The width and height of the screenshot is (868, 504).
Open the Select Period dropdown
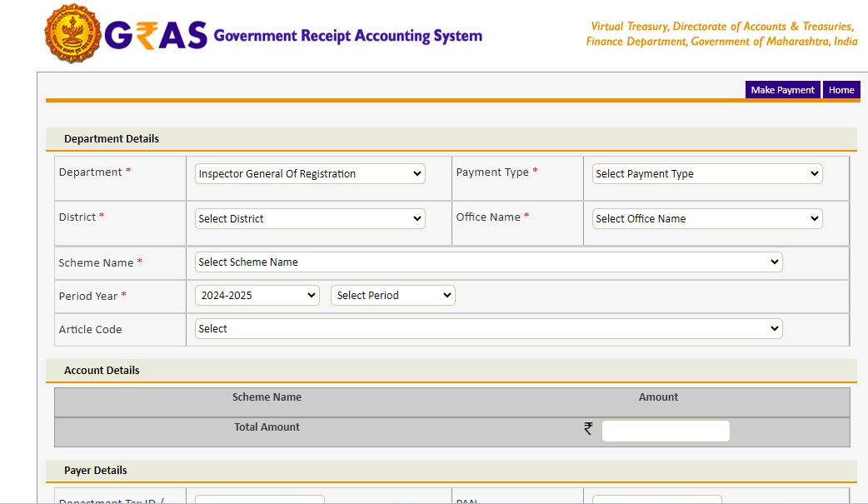coord(392,296)
